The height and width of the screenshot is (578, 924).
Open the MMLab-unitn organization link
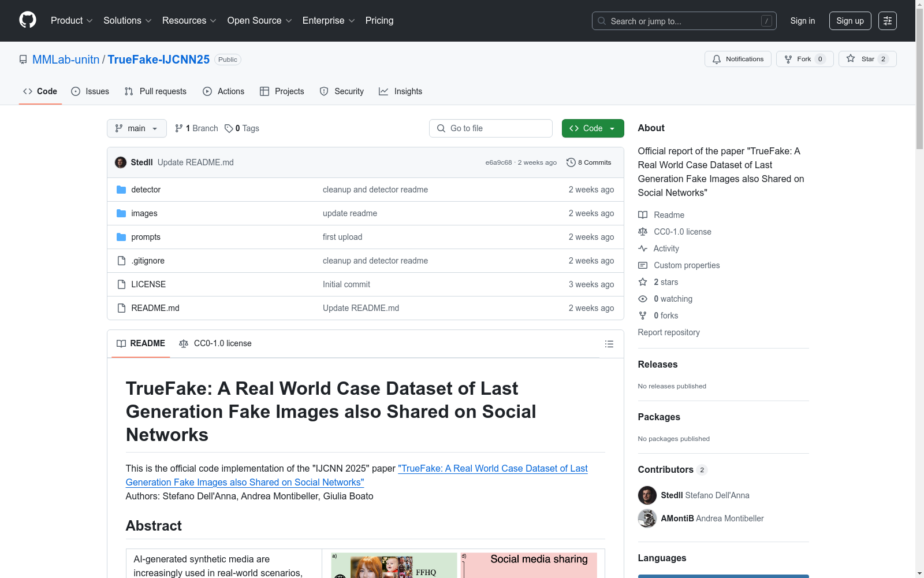[x=66, y=60]
